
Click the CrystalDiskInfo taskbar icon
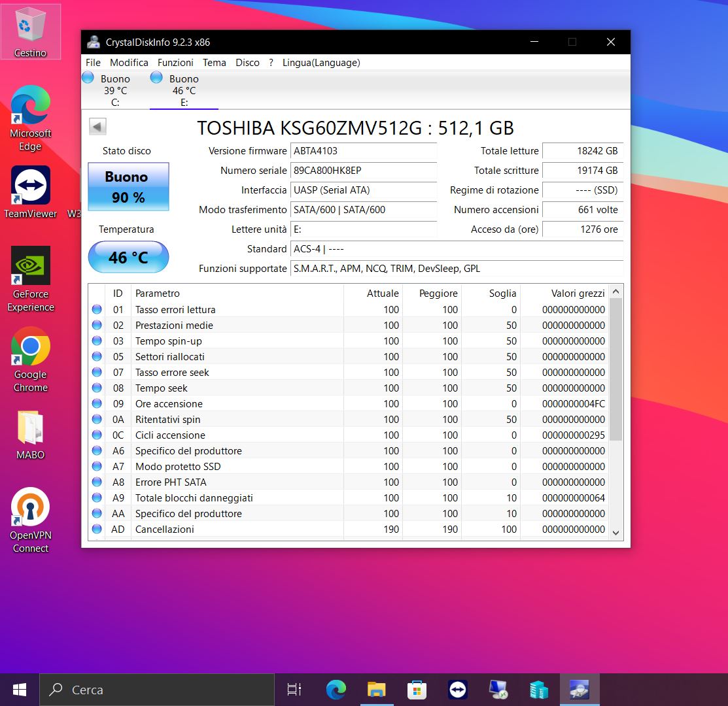tap(580, 690)
